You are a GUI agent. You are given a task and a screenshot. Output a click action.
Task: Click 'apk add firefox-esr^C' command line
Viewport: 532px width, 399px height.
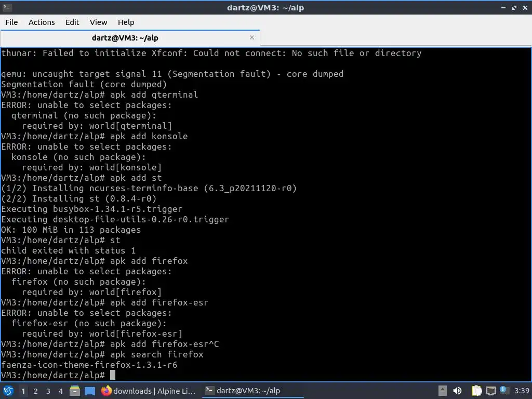(110, 344)
